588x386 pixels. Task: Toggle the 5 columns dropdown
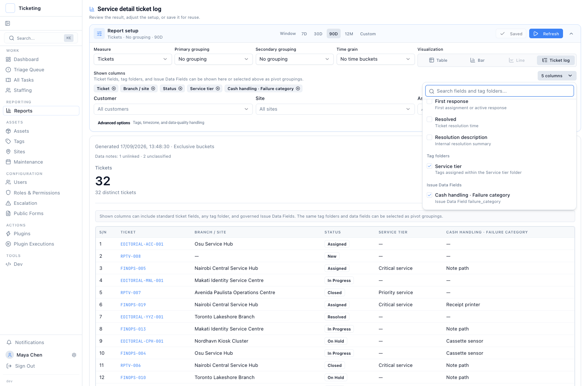click(557, 76)
